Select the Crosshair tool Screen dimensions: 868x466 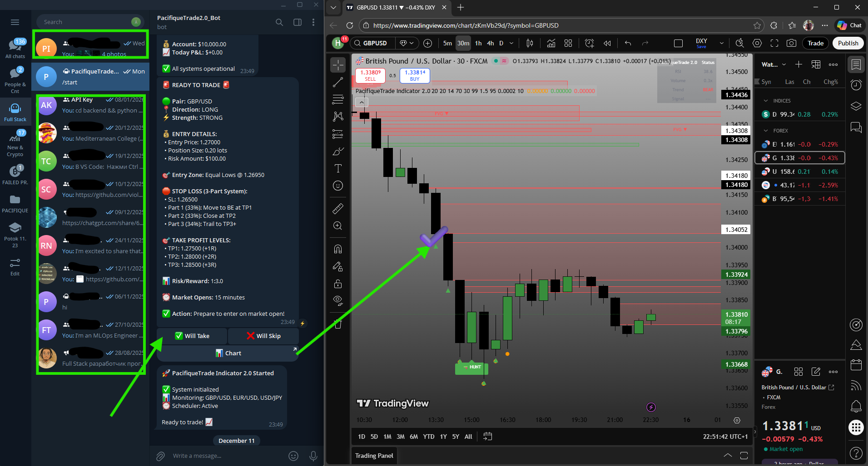(x=338, y=65)
